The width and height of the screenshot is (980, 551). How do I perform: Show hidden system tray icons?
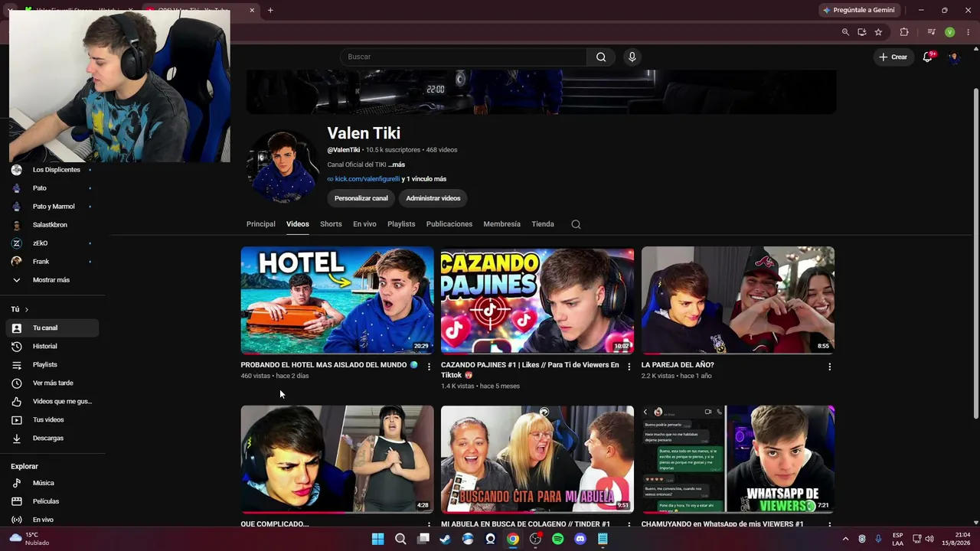pyautogui.click(x=845, y=539)
